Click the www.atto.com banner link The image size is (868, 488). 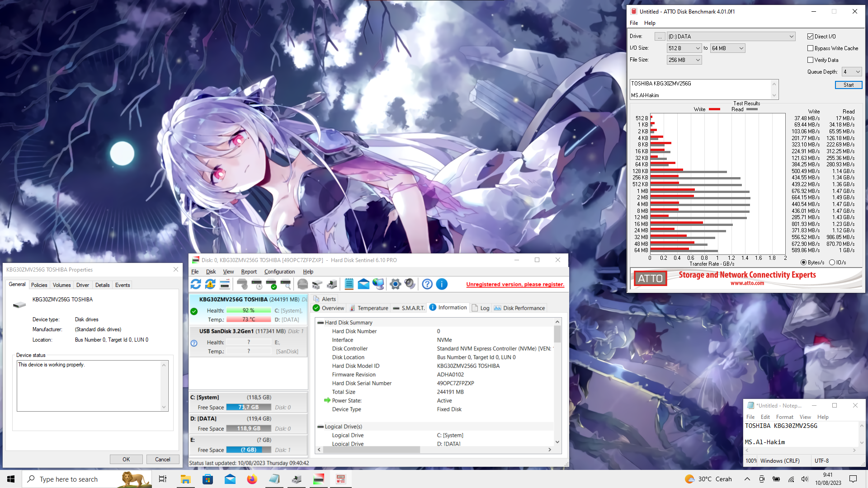[x=747, y=283]
